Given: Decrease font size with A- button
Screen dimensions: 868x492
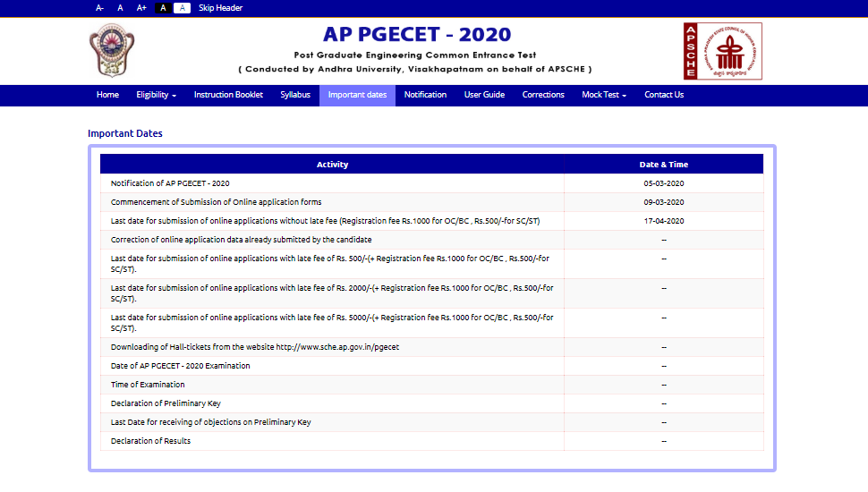Looking at the screenshot, I should pyautogui.click(x=99, y=8).
